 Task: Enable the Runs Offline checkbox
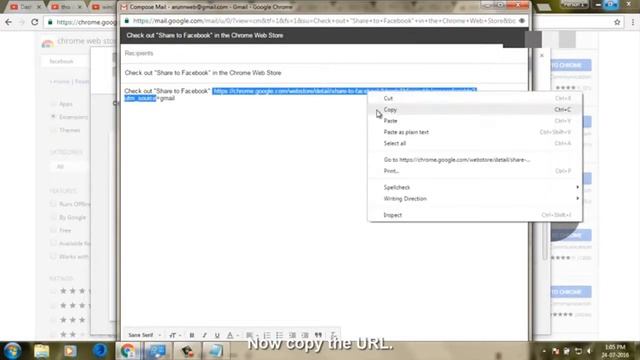point(53,204)
